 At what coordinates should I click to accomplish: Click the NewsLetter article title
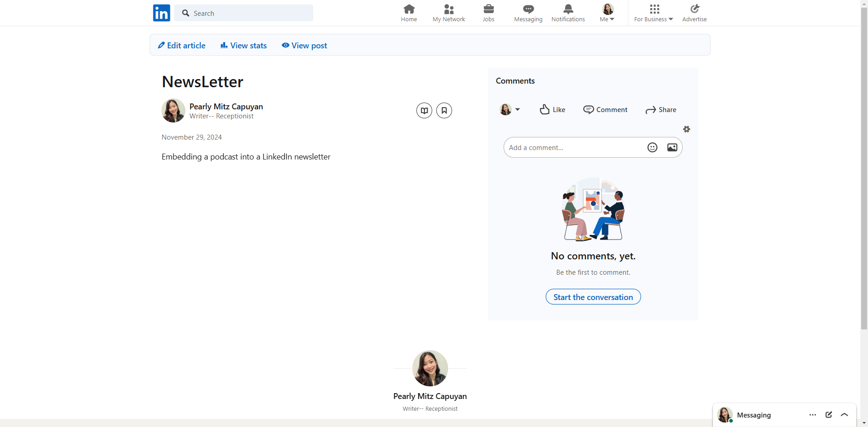203,82
